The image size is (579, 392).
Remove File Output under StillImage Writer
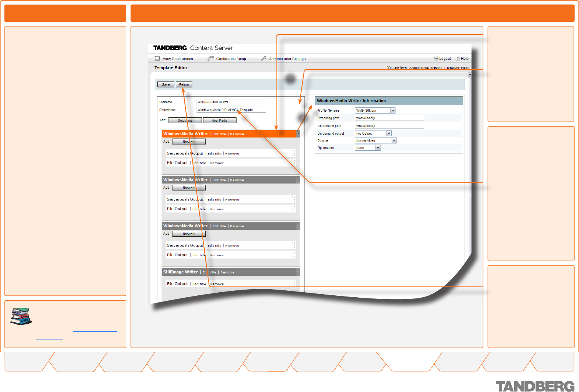[217, 284]
